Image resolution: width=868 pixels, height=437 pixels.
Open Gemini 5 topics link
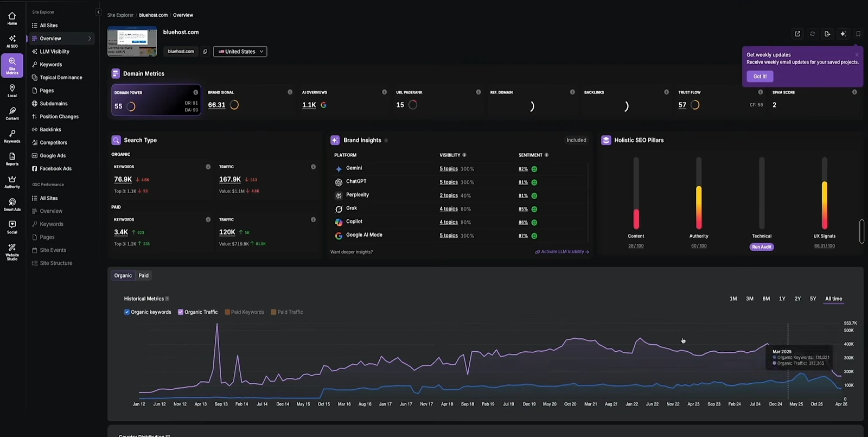click(x=449, y=169)
